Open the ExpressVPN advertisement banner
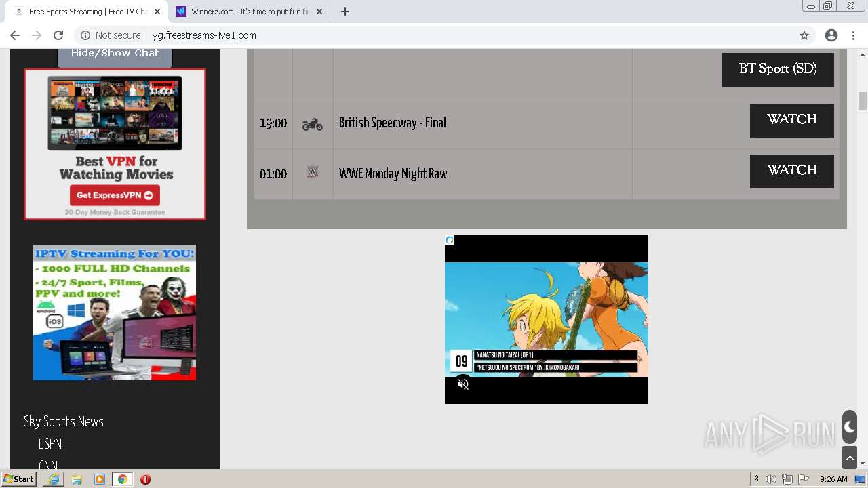Screen dimensions: 868x488 pos(115,144)
